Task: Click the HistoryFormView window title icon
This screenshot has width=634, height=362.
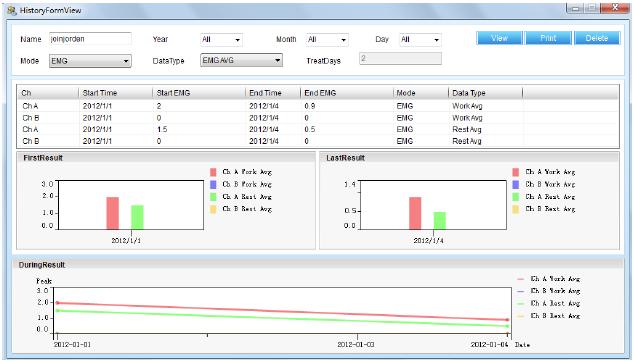Action: [x=12, y=10]
